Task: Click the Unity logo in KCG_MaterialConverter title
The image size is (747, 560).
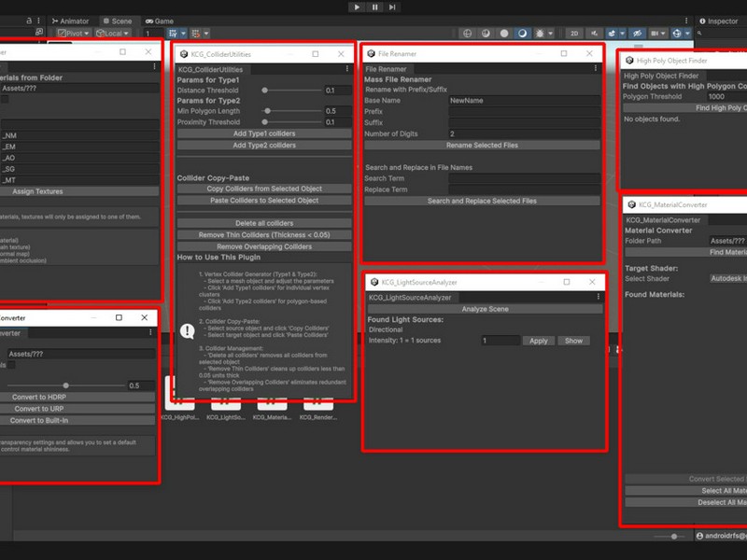Action: (632, 204)
